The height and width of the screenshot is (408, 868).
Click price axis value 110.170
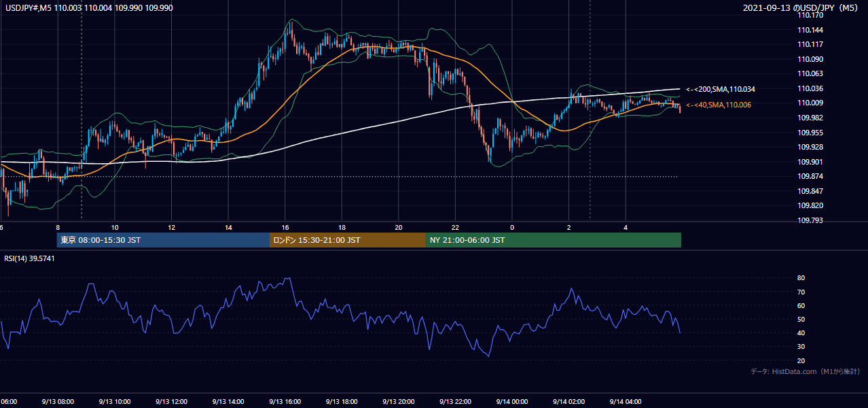pyautogui.click(x=811, y=16)
